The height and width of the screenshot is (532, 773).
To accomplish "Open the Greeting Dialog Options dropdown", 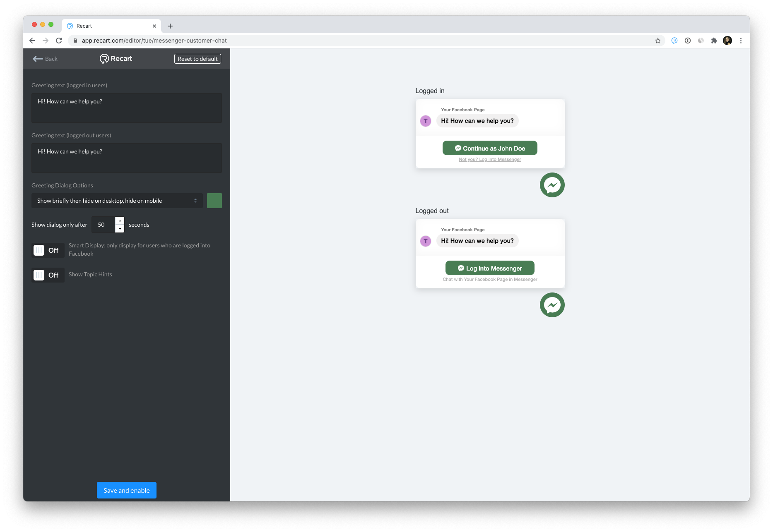I will (117, 201).
